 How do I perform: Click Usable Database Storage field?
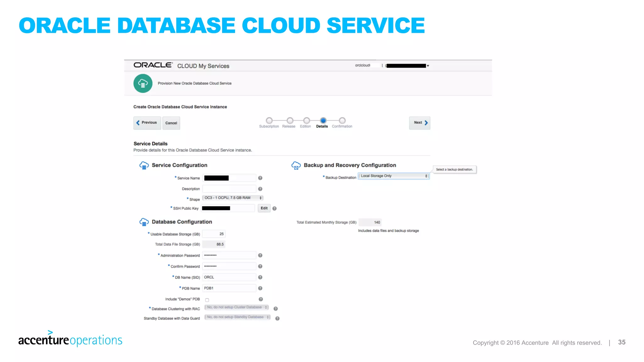214,234
